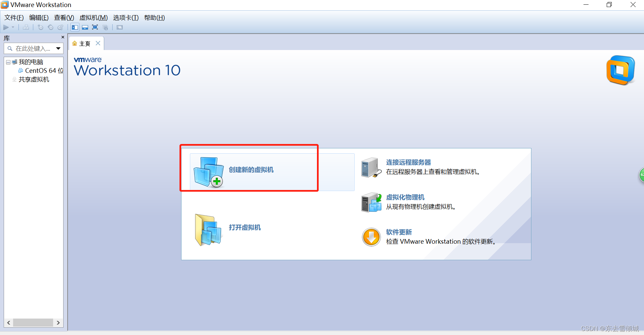
Task: Click the remote server connection icon
Action: click(x=371, y=167)
